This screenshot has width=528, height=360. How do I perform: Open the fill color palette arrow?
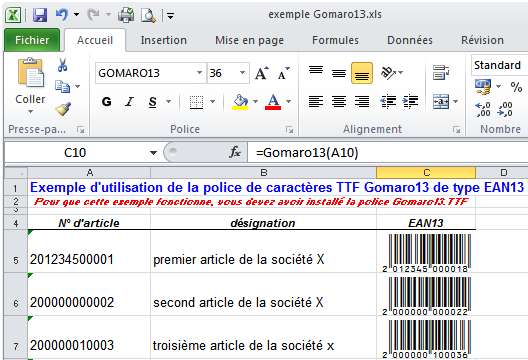point(255,101)
